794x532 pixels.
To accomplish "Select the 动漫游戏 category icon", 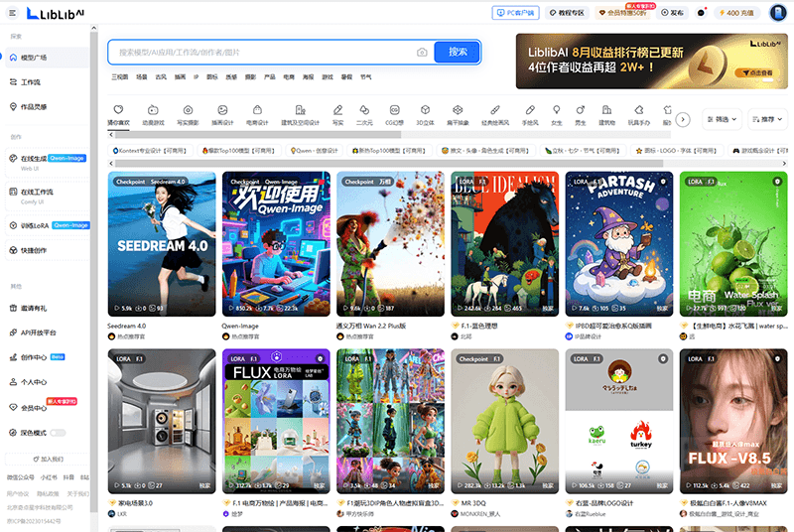I will (x=153, y=110).
